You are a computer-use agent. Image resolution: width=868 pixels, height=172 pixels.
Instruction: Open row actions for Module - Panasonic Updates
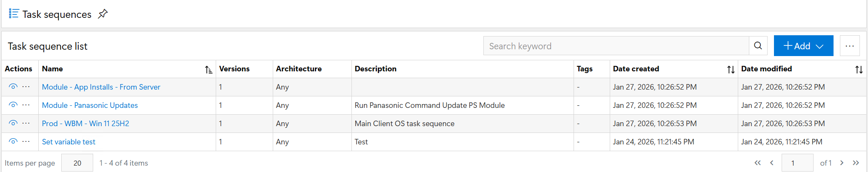[26, 105]
